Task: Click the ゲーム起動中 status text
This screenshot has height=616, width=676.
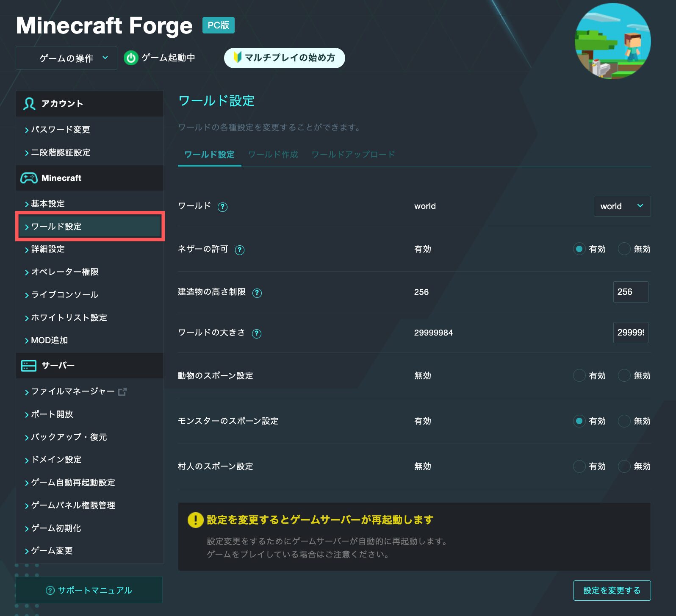Action: tap(168, 58)
